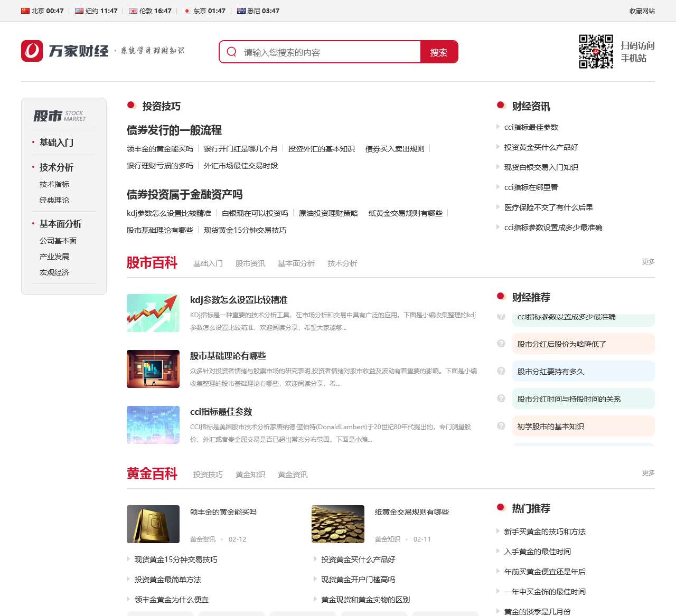676x616 pixels.
Task: Open 技术分析 in the sidebar
Action: pyautogui.click(x=57, y=167)
